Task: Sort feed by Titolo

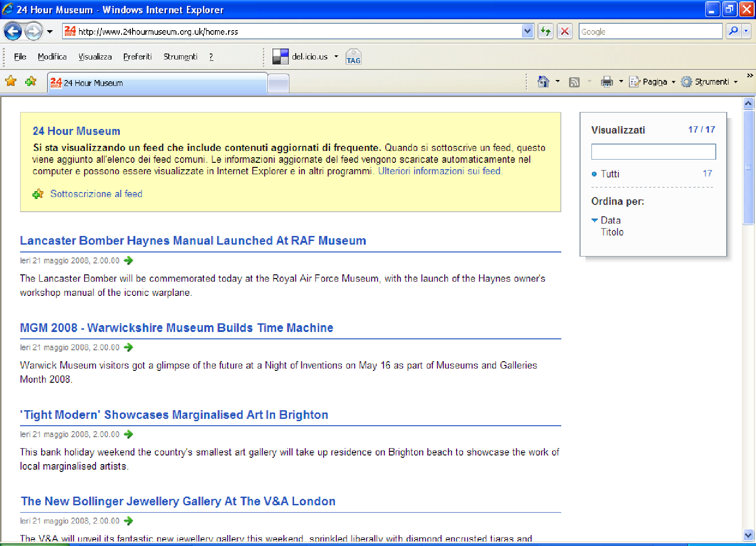Action: [x=612, y=232]
